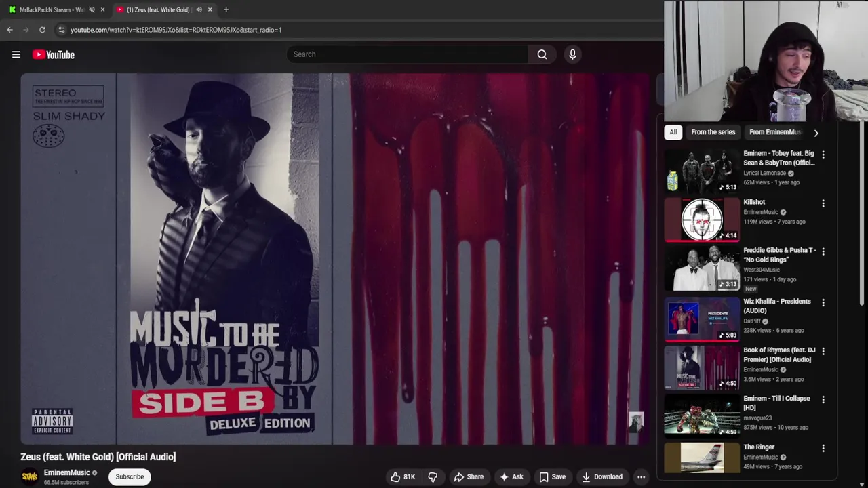The width and height of the screenshot is (868, 488).
Task: Open the EminemMusic channel name link
Action: (x=67, y=472)
